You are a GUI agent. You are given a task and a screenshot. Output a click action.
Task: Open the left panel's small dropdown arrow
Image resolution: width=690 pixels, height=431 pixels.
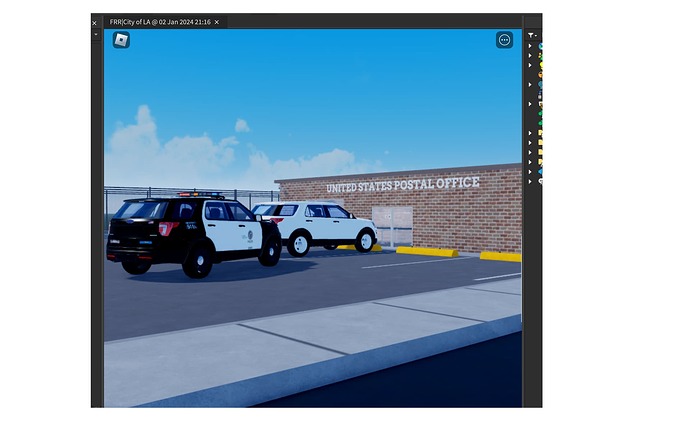pyautogui.click(x=96, y=34)
